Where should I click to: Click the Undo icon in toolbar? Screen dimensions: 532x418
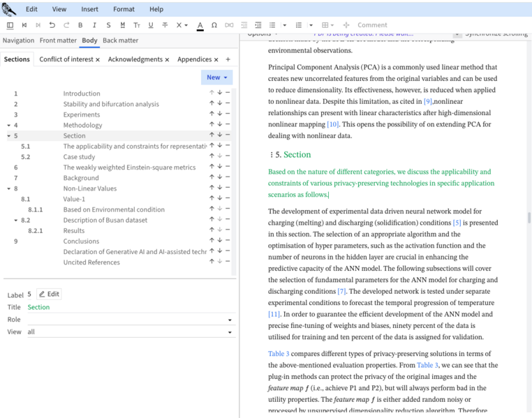(x=52, y=25)
